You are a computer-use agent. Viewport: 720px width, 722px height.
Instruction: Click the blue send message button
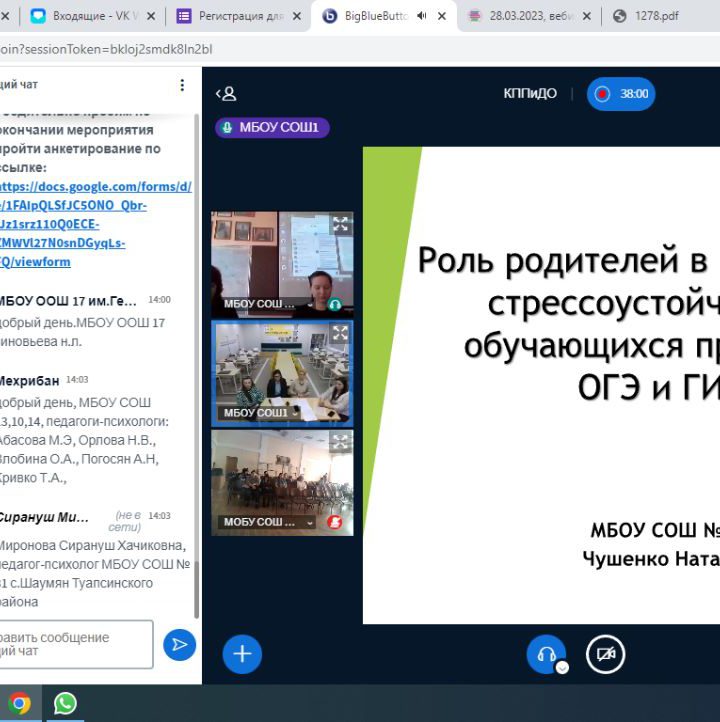click(x=179, y=645)
